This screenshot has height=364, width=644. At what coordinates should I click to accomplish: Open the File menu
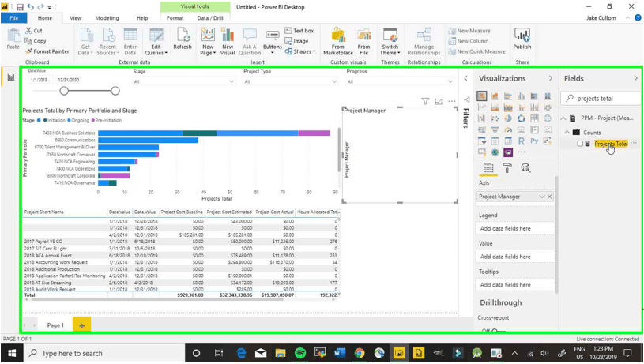14,18
